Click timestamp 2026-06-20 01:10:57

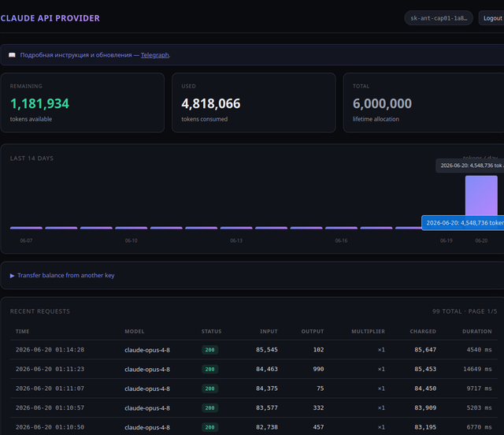pyautogui.click(x=50, y=407)
